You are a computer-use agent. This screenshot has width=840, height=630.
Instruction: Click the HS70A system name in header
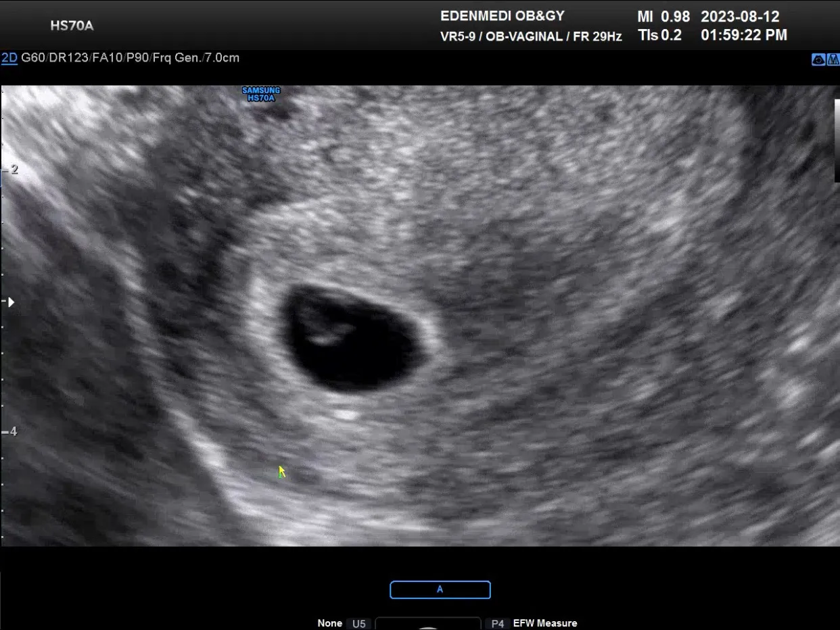(x=72, y=26)
